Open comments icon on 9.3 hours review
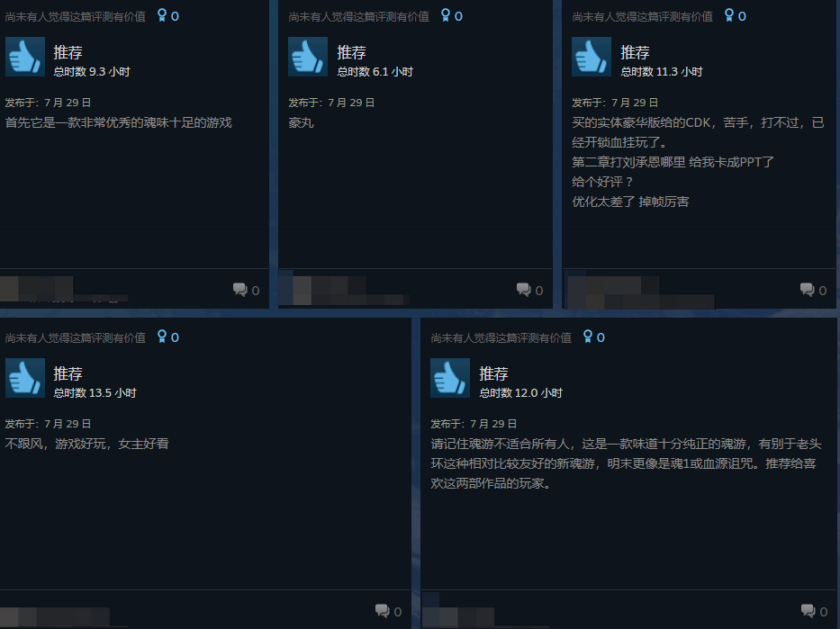The height and width of the screenshot is (629, 840). pyautogui.click(x=240, y=290)
